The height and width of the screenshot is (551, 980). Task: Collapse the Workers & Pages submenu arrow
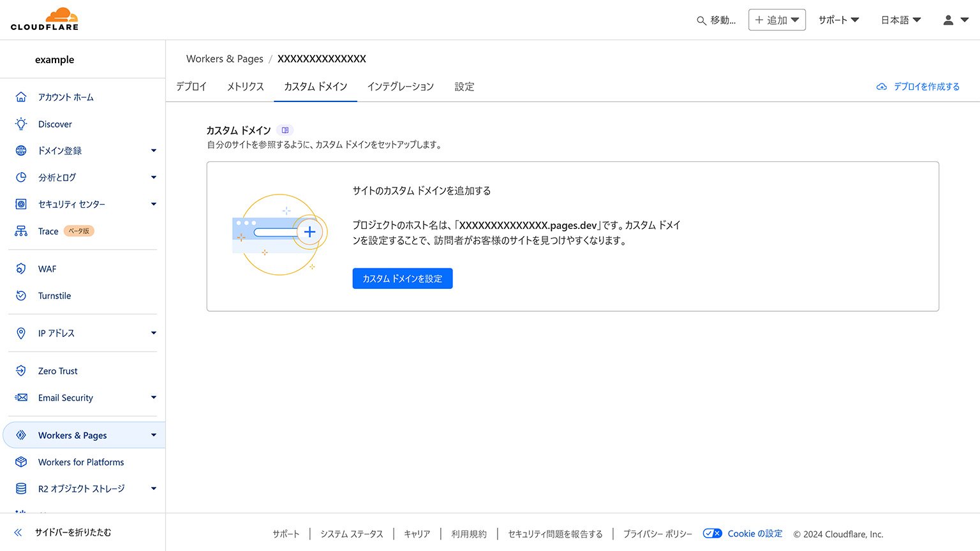pos(154,435)
